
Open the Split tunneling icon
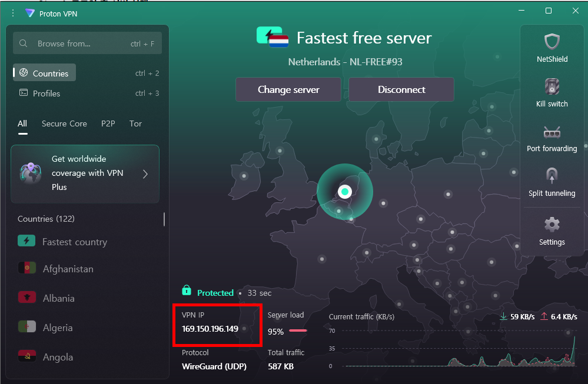(552, 176)
